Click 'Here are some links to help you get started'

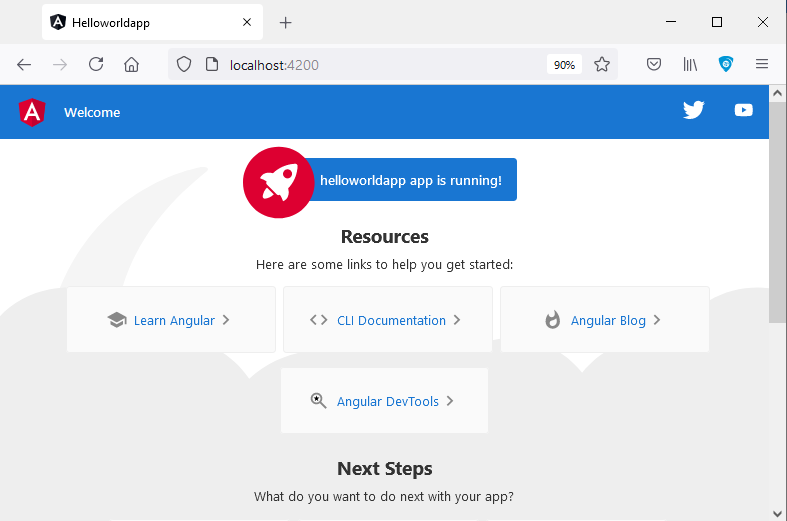click(384, 265)
